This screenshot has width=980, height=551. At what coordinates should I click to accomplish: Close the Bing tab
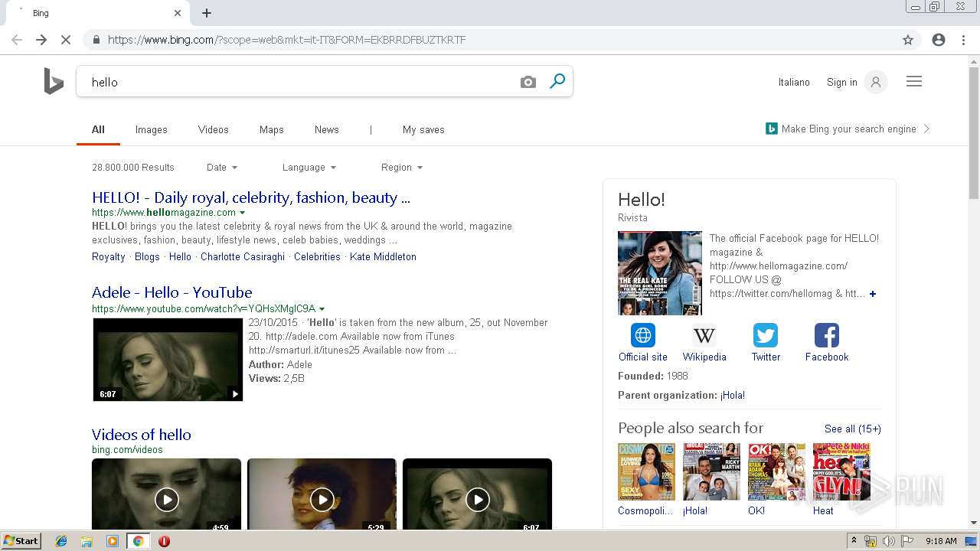point(178,13)
